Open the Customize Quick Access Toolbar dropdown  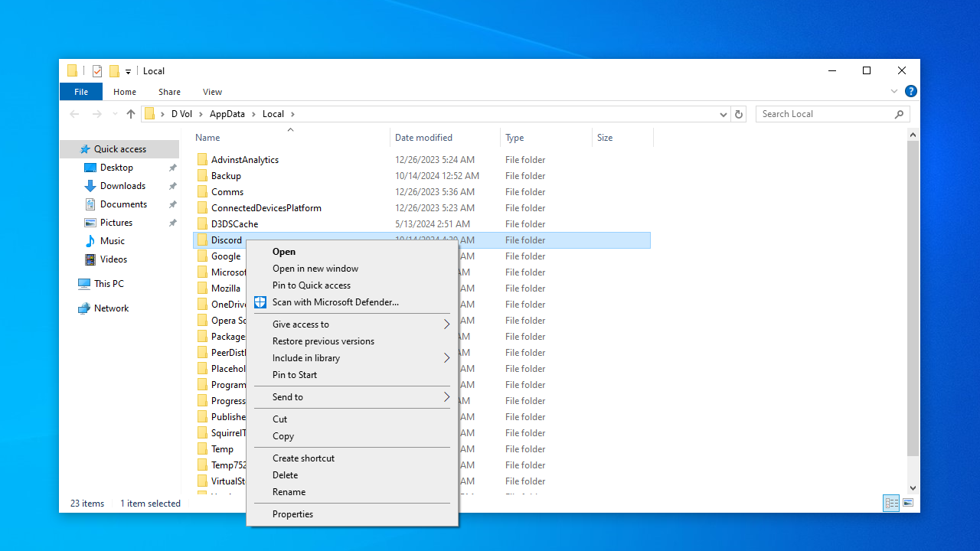pos(128,72)
